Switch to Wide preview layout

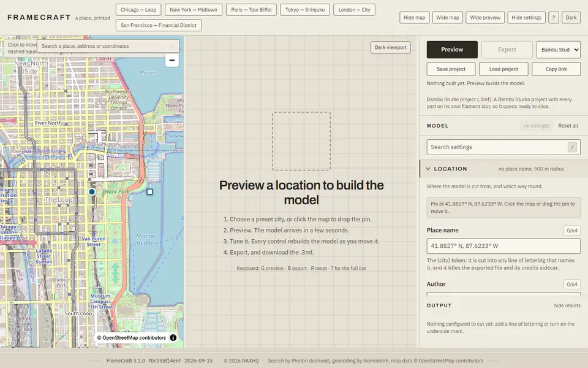[x=485, y=18]
